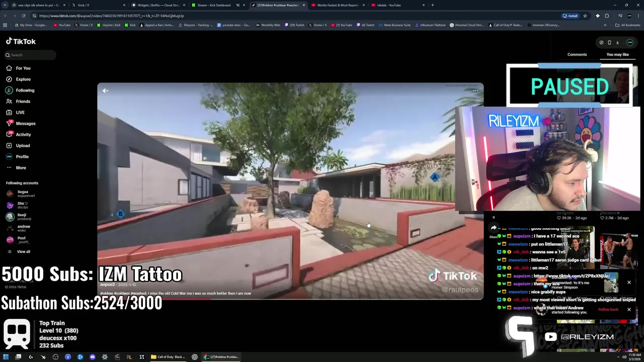The image size is (644, 362).
Task: Click the TikTok logo
Action: (21, 41)
